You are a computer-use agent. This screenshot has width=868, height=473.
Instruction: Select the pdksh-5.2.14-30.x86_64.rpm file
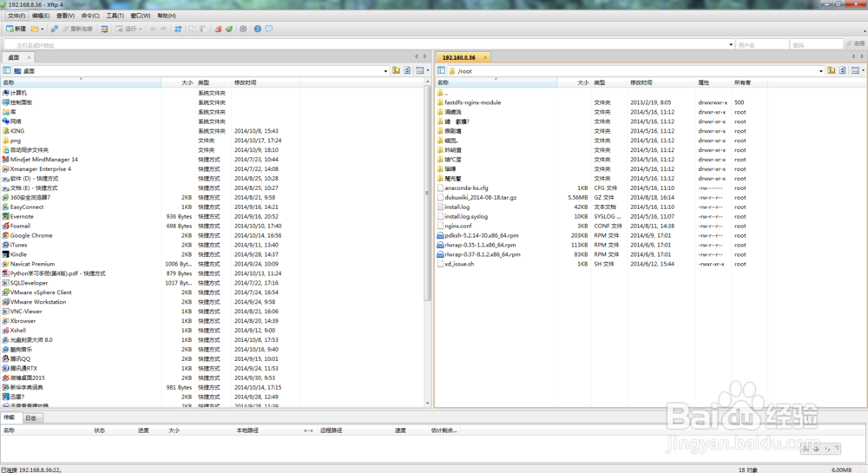(481, 235)
